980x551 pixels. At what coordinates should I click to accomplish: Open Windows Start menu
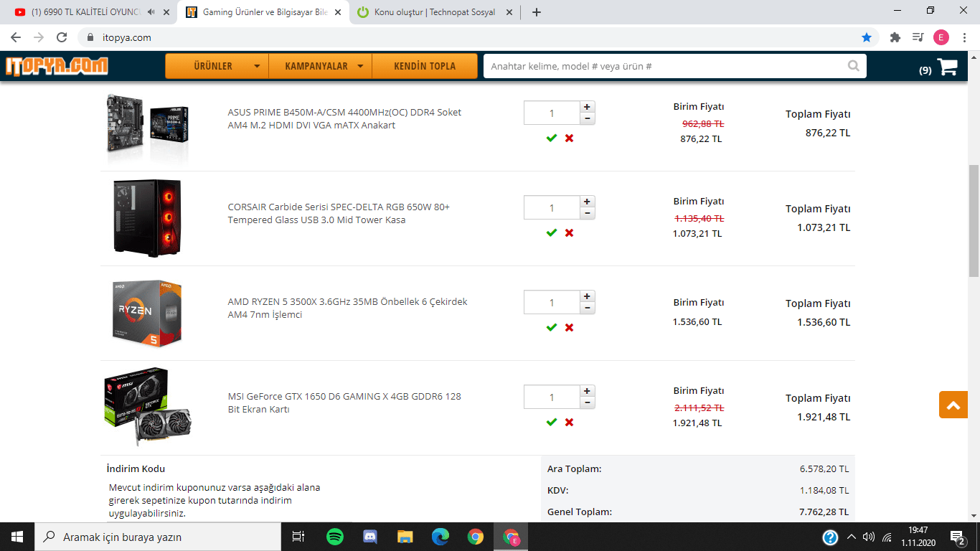(17, 537)
